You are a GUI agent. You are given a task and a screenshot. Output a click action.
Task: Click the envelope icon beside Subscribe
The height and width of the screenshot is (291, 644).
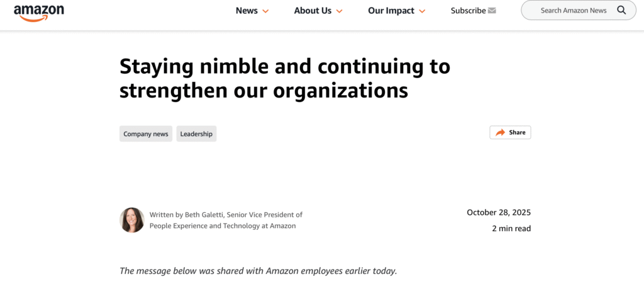point(492,11)
